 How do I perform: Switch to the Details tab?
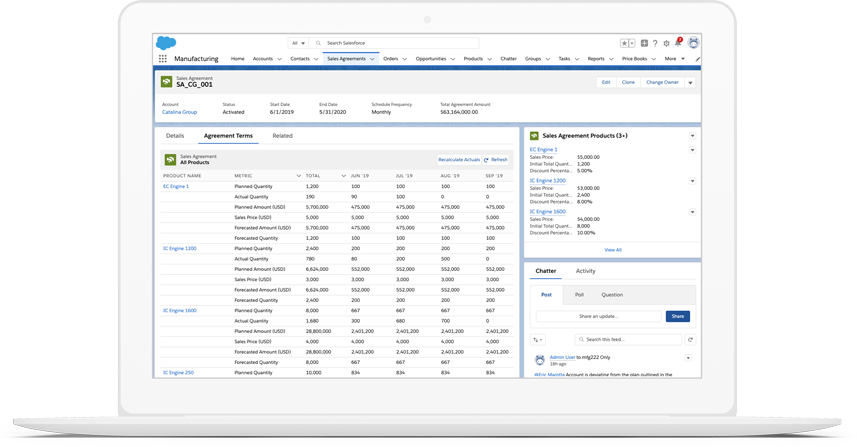click(x=175, y=136)
